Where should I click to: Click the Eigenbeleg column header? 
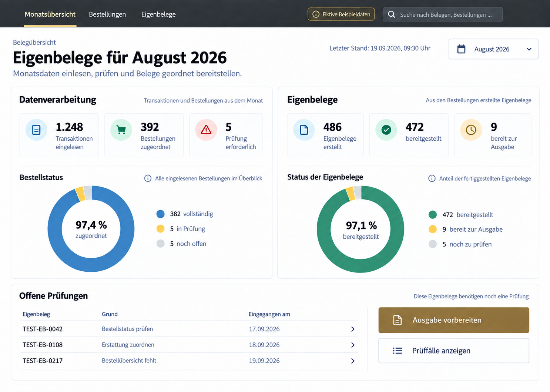[x=36, y=314]
